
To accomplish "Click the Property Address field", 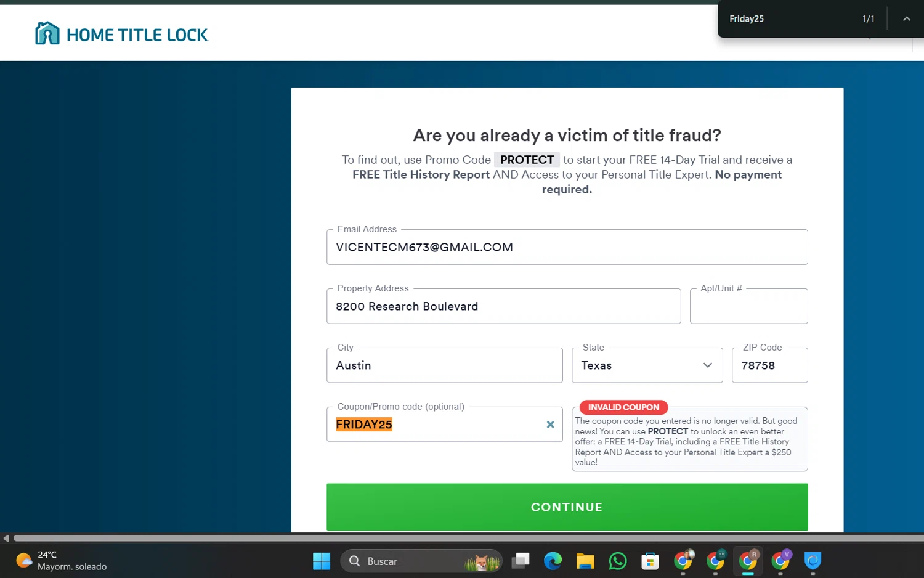I will [x=503, y=306].
